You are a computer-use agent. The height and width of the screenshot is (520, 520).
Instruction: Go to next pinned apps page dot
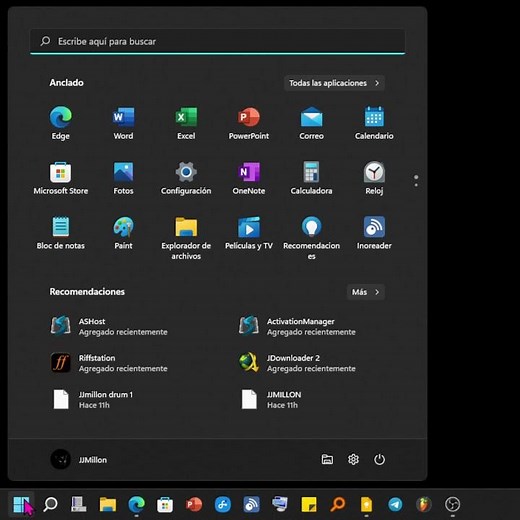click(x=416, y=185)
